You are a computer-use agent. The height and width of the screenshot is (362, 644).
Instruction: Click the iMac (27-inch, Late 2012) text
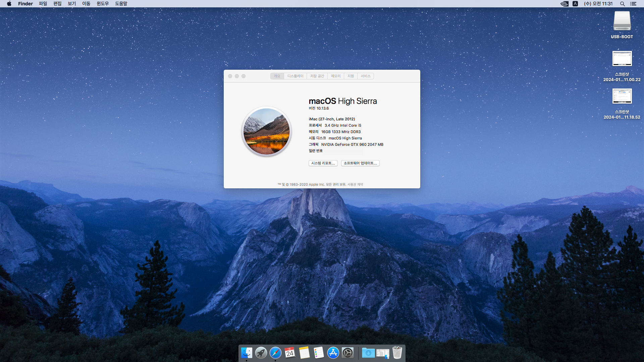click(332, 119)
